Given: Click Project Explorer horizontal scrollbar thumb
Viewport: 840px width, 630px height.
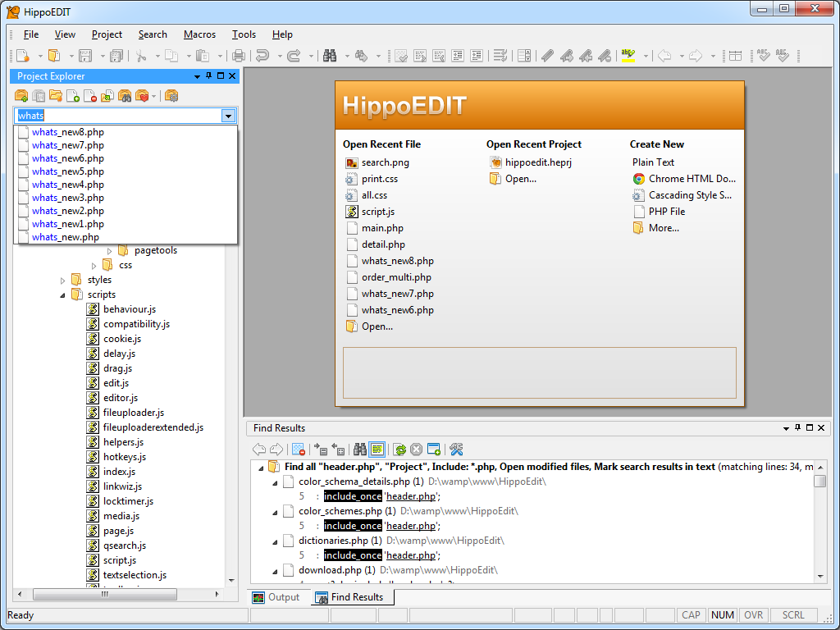Looking at the screenshot, I should tap(105, 594).
